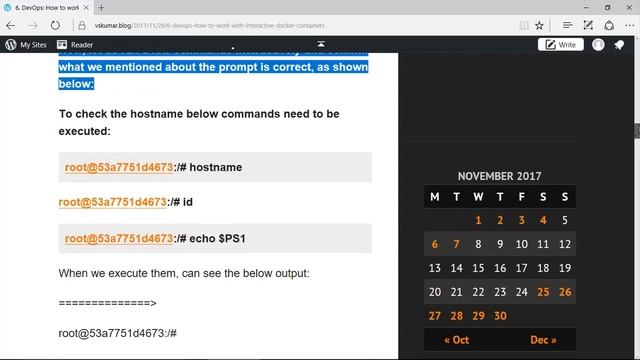Open root@53a7751d4673 link before hostname
This screenshot has height=360, width=640.
pyautogui.click(x=119, y=167)
